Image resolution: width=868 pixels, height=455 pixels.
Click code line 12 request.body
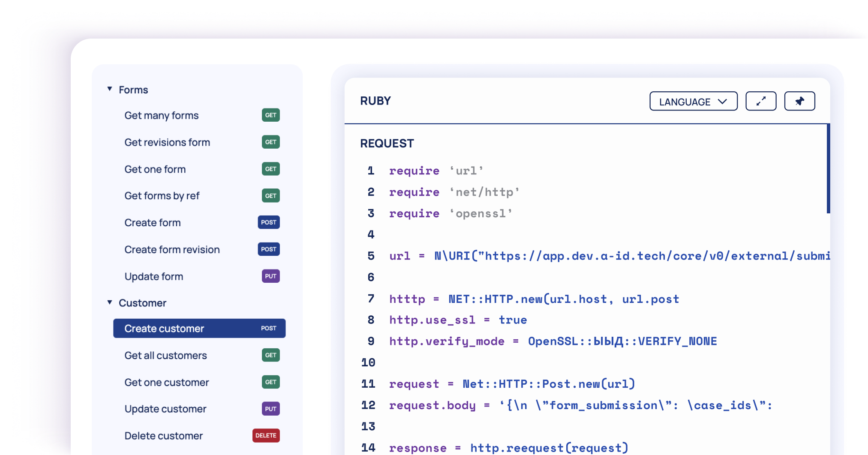click(581, 405)
